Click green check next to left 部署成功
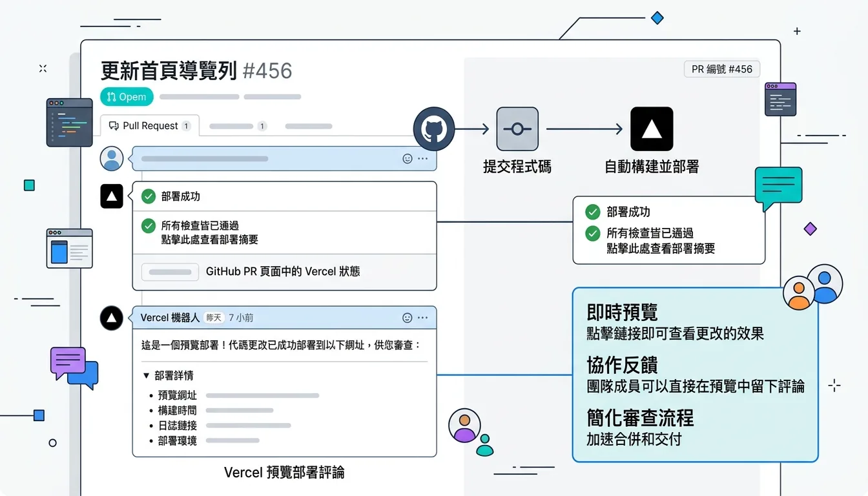 [149, 196]
